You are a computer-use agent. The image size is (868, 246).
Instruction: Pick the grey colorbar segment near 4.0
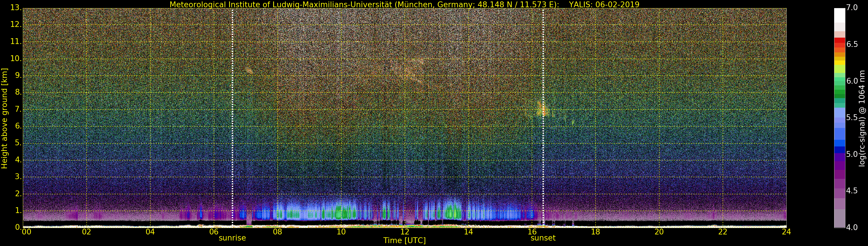840,219
